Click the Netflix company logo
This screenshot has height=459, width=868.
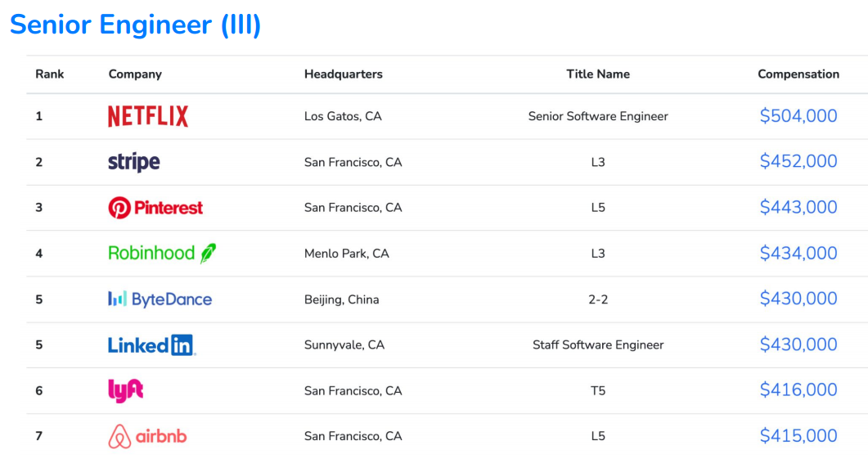pos(148,116)
